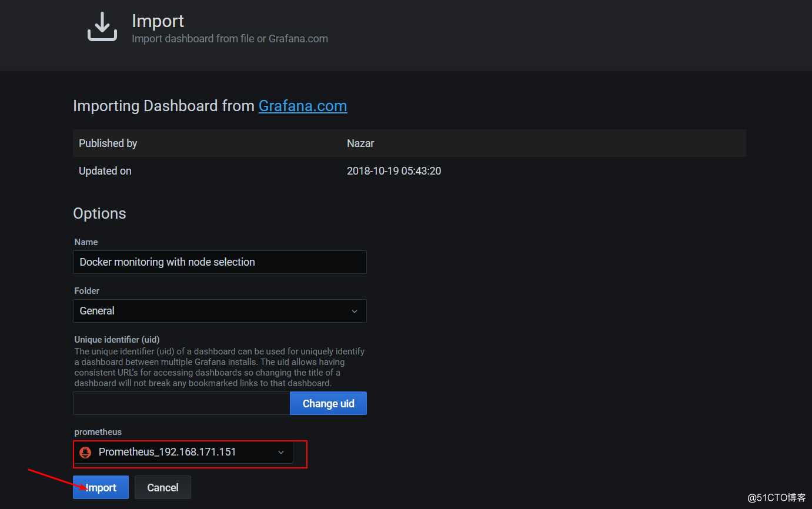This screenshot has height=509, width=812.
Task: Click the 'Import dashboard from file or Grafana.com' subtitle
Action: coord(230,39)
